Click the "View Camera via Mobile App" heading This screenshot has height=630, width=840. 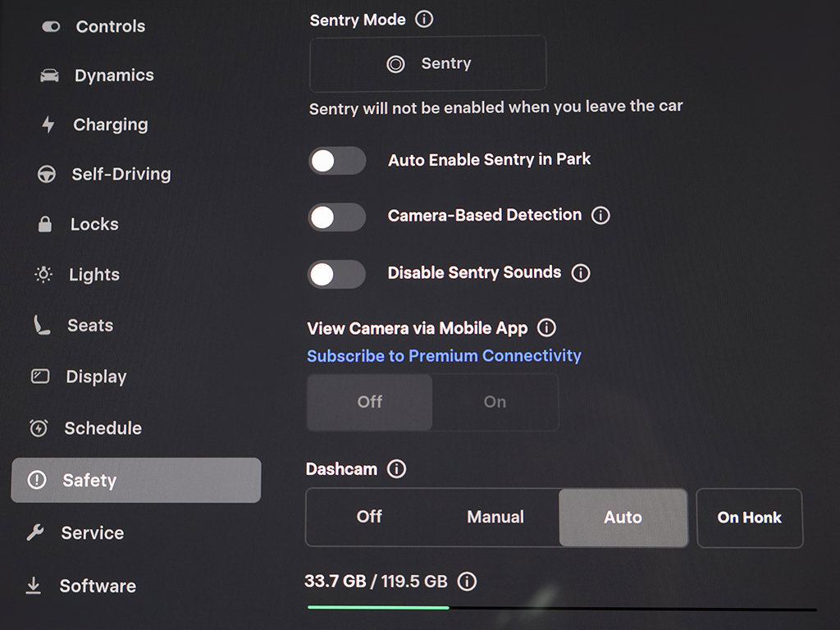(418, 328)
